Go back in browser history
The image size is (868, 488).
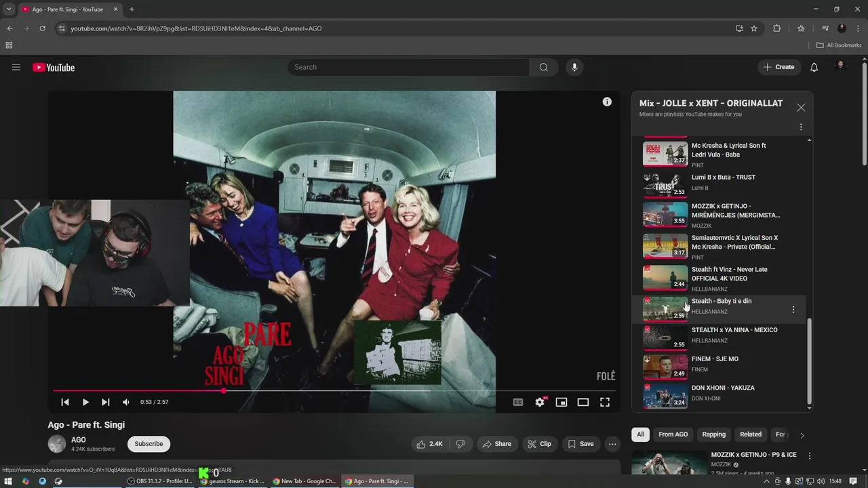coord(9,28)
